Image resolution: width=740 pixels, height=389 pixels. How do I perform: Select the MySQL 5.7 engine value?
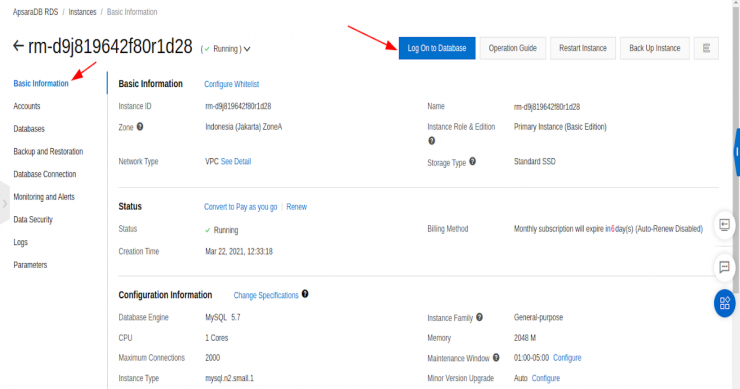click(223, 317)
